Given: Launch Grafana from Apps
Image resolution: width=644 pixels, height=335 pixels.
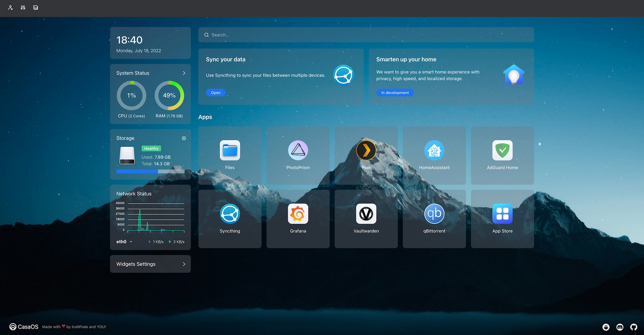Looking at the screenshot, I should (x=298, y=214).
